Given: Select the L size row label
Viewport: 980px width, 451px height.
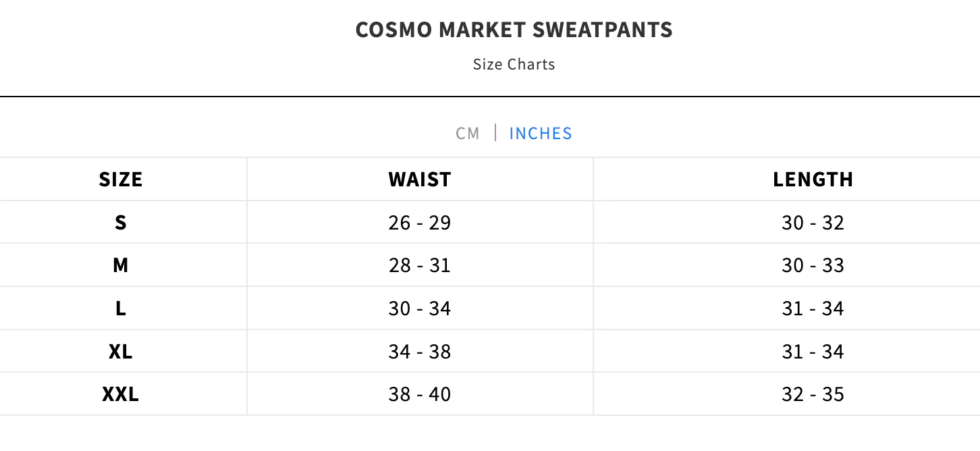Looking at the screenshot, I should click(x=121, y=309).
